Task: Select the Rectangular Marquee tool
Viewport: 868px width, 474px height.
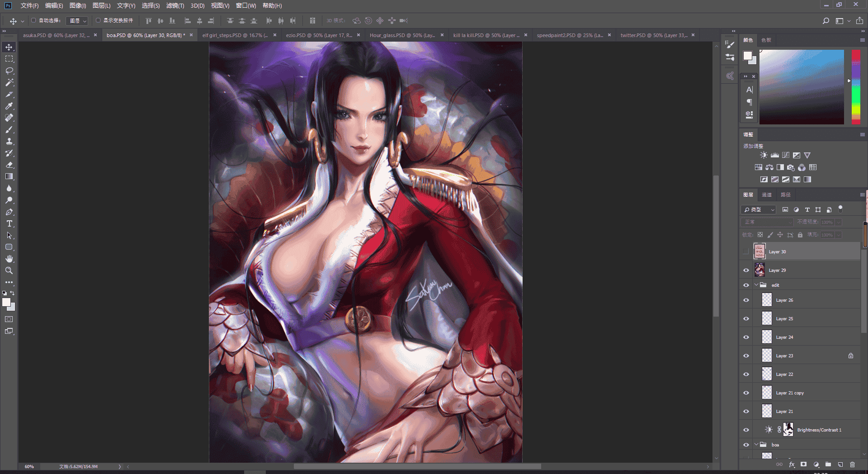Action: [x=9, y=59]
